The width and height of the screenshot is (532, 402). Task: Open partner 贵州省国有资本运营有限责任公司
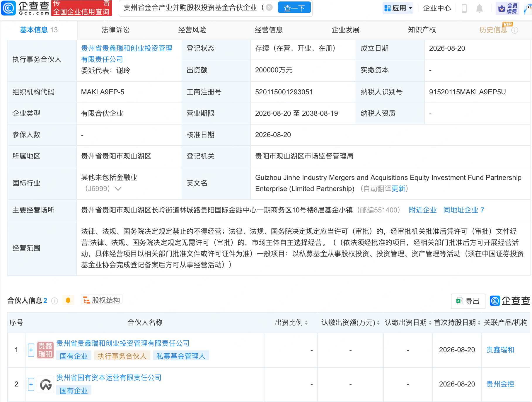pos(109,377)
